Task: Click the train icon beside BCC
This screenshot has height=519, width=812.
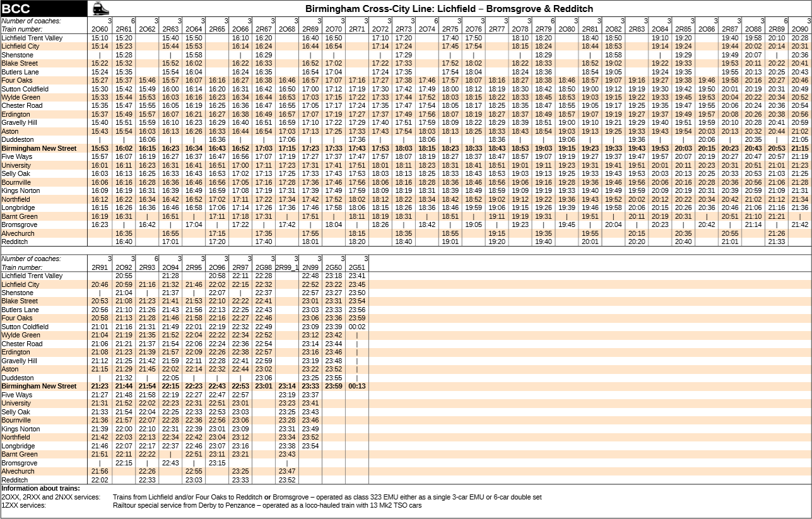Action: pyautogui.click(x=100, y=9)
